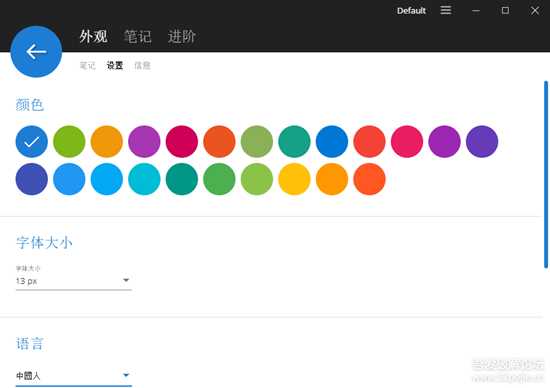Select the dark teal swatch in second row

[x=182, y=179]
